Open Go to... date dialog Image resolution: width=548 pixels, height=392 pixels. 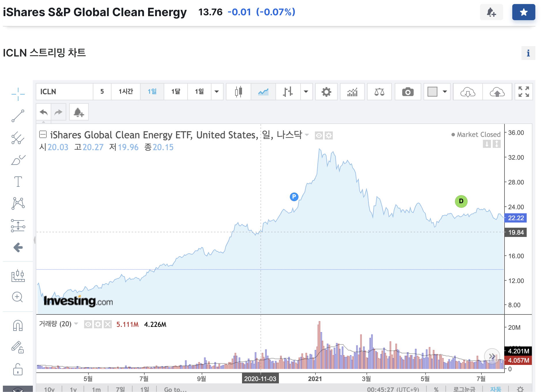point(175,389)
